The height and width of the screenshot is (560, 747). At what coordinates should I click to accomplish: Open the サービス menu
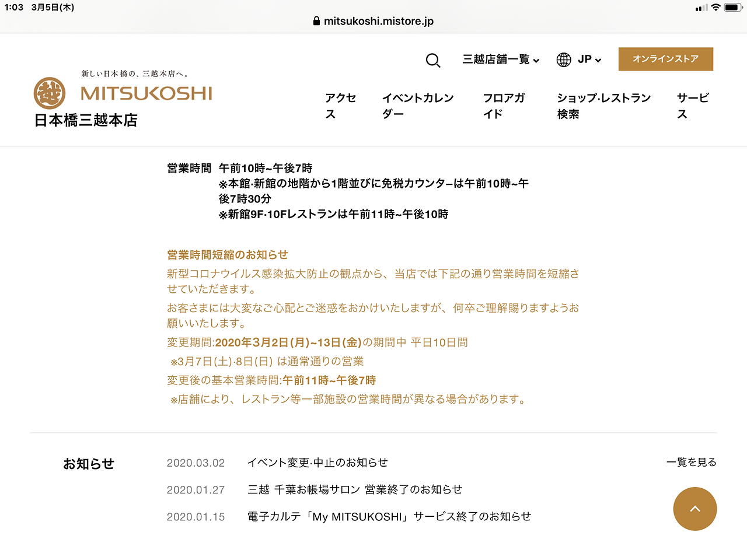[693, 106]
